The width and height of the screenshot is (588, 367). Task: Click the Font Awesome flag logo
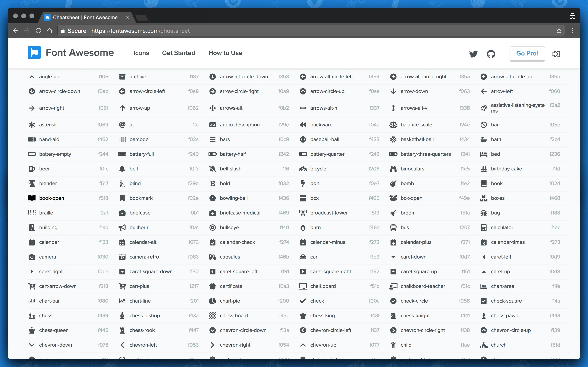pyautogui.click(x=34, y=52)
